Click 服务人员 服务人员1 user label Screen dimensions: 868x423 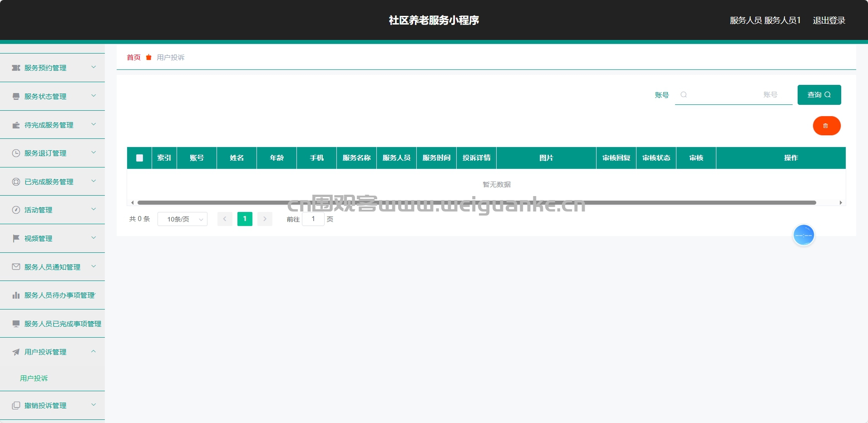765,20
